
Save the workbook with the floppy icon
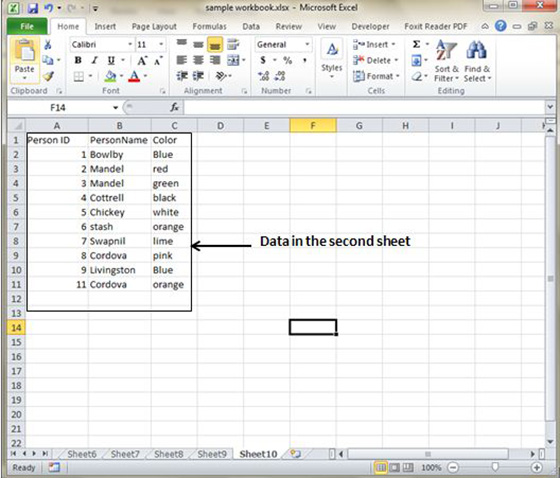pyautogui.click(x=32, y=8)
